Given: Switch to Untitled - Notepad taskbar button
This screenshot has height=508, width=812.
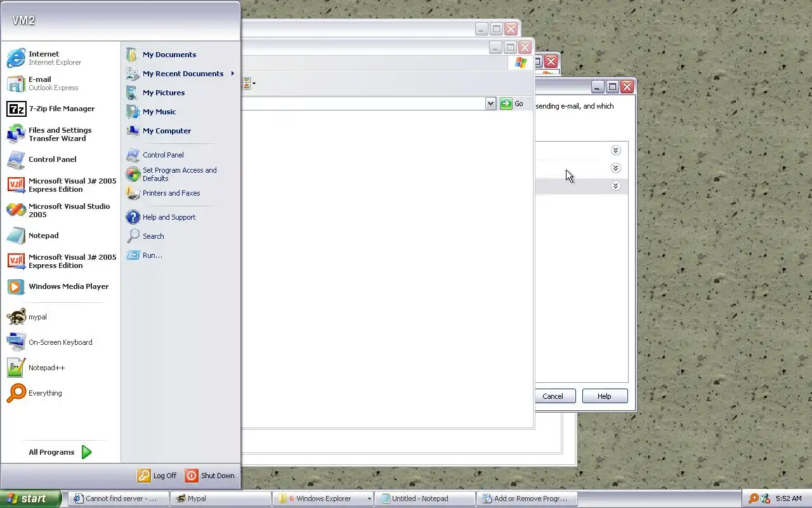Looking at the screenshot, I should [x=424, y=498].
